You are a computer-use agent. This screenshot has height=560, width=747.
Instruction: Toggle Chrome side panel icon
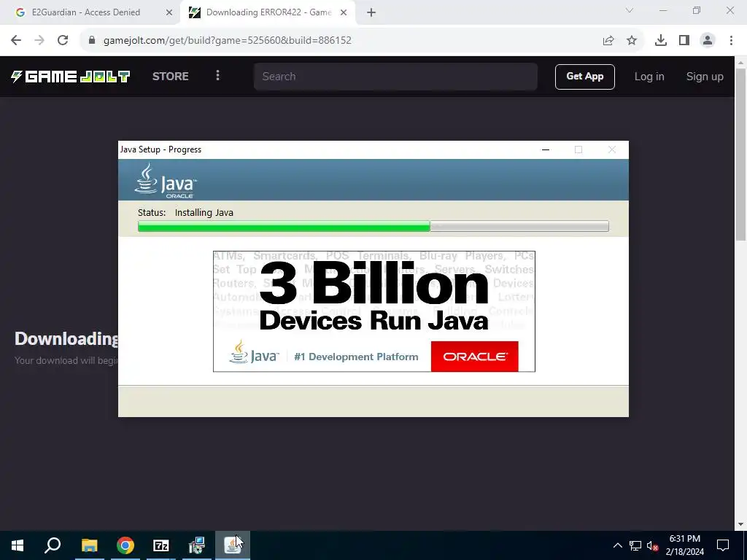[x=684, y=41]
